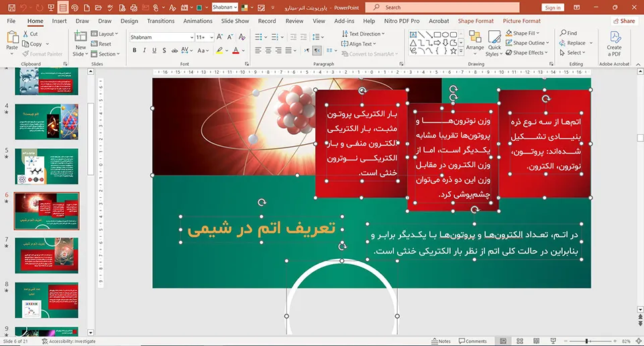
Task: Click Create a PDF Acrobat icon
Action: coord(614,44)
